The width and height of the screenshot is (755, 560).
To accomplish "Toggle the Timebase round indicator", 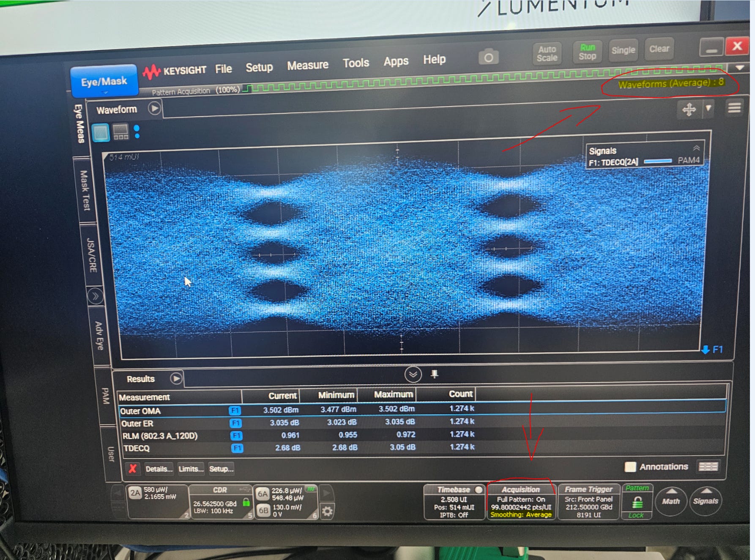I will [x=479, y=489].
